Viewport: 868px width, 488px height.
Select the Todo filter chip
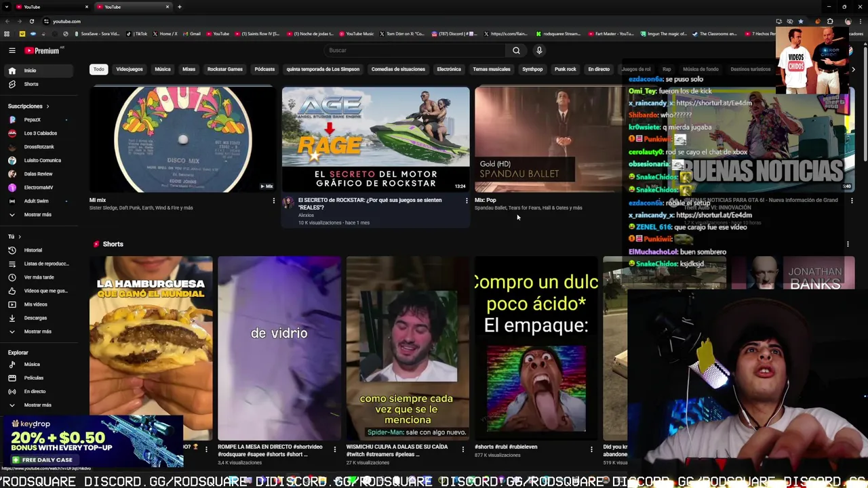tap(99, 69)
